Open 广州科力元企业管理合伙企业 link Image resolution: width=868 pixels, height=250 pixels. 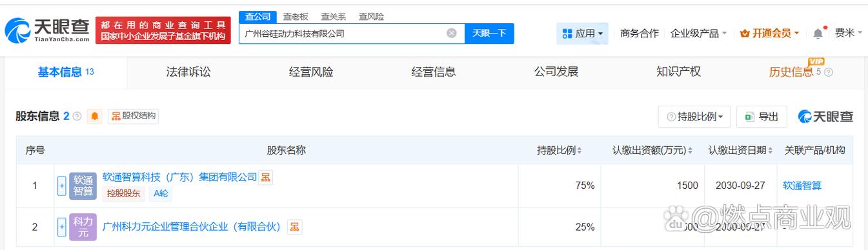pos(192,227)
